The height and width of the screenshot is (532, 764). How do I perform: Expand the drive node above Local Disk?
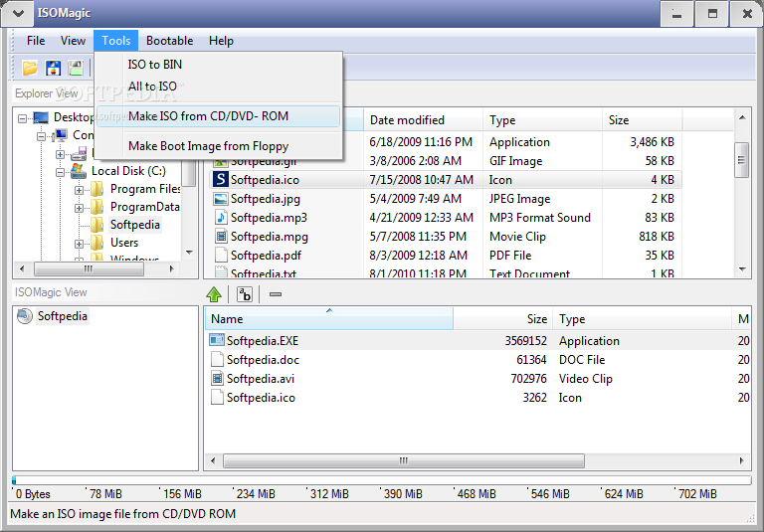(x=60, y=154)
